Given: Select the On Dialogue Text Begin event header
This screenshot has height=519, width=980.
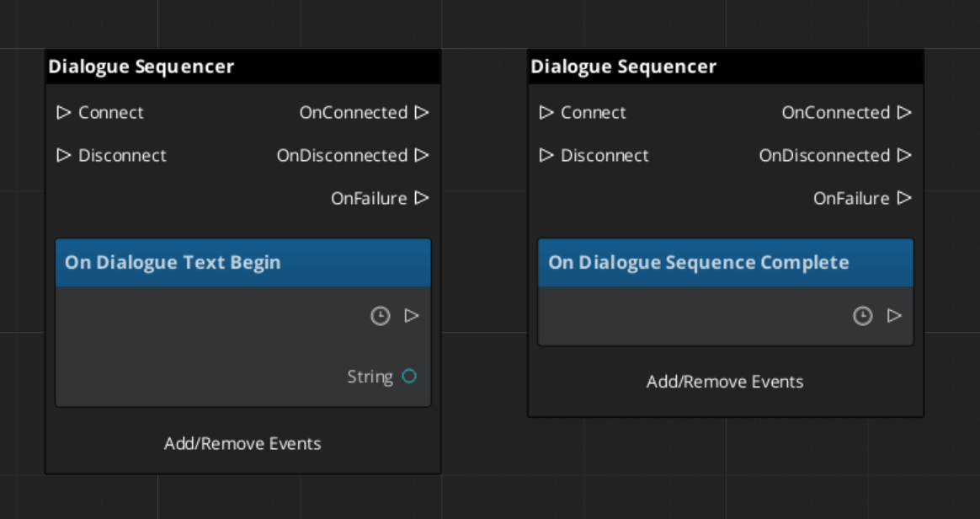Looking at the screenshot, I should coord(242,263).
